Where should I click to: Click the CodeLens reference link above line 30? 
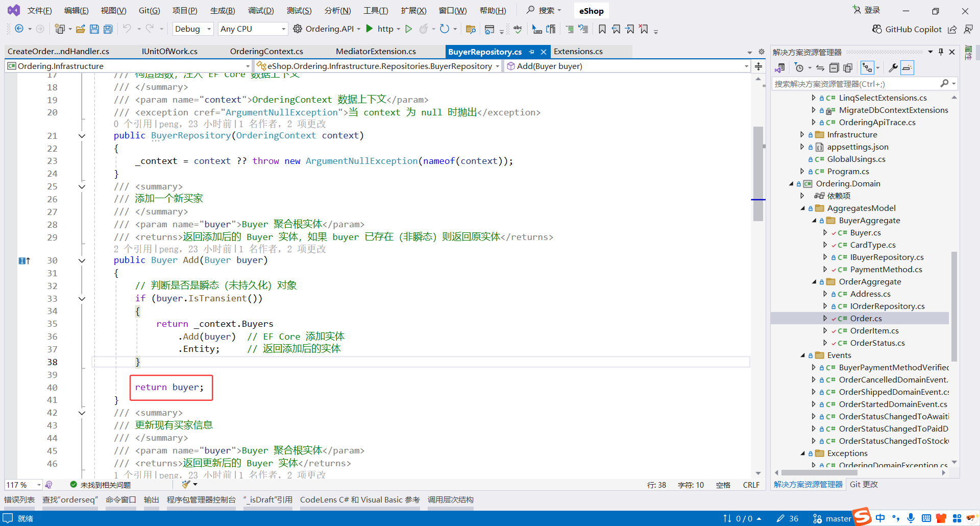tap(132, 249)
